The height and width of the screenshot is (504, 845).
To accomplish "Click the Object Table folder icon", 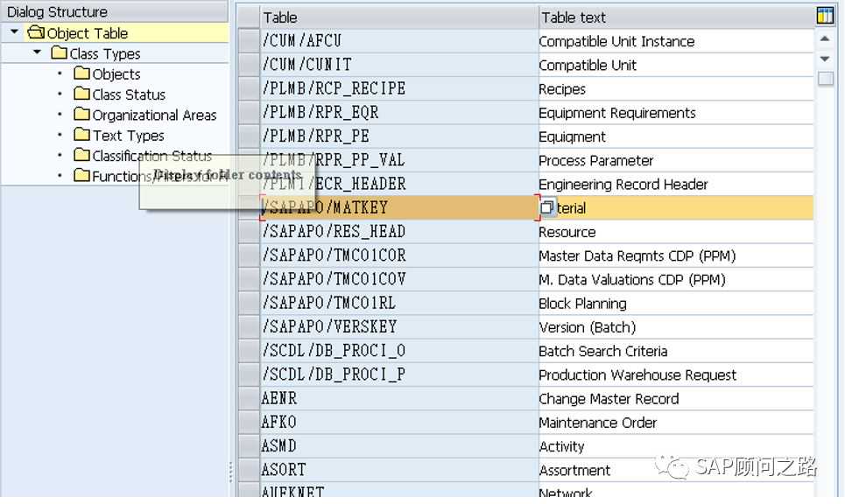I will pyautogui.click(x=36, y=33).
